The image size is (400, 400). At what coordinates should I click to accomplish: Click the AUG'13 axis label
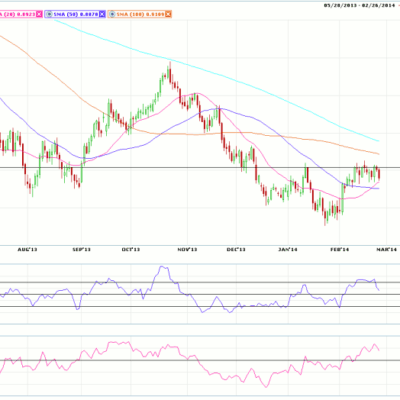pos(27,249)
